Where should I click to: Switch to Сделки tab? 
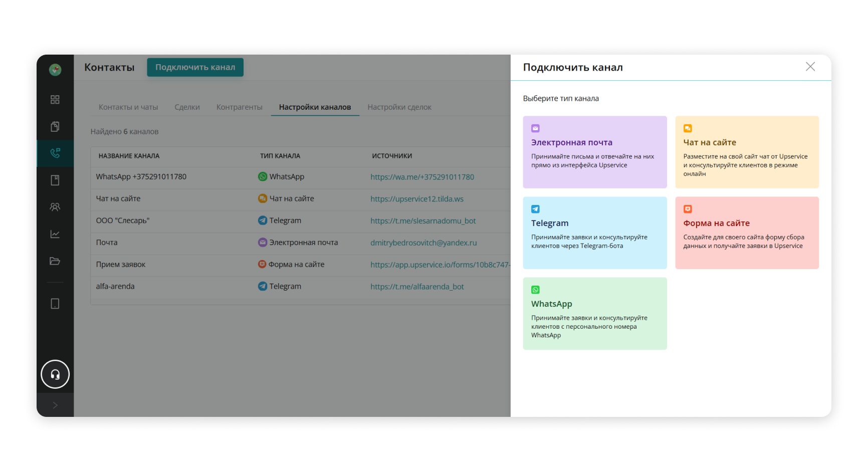click(x=187, y=107)
